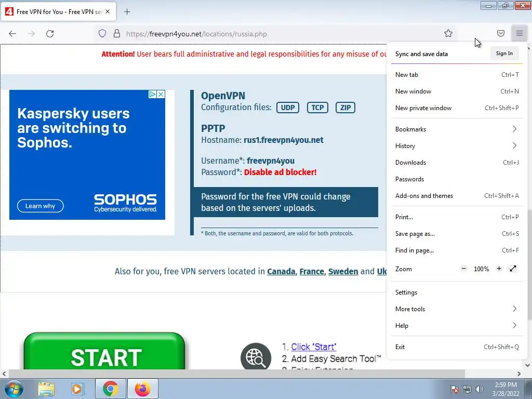This screenshot has width=532, height=399.
Task: Open the France server link
Action: [312, 271]
